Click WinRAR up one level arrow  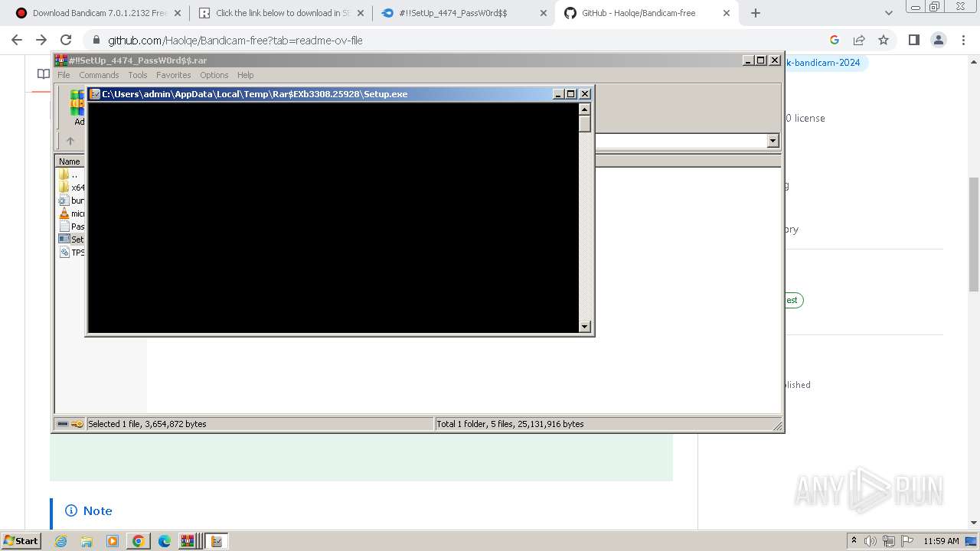70,141
